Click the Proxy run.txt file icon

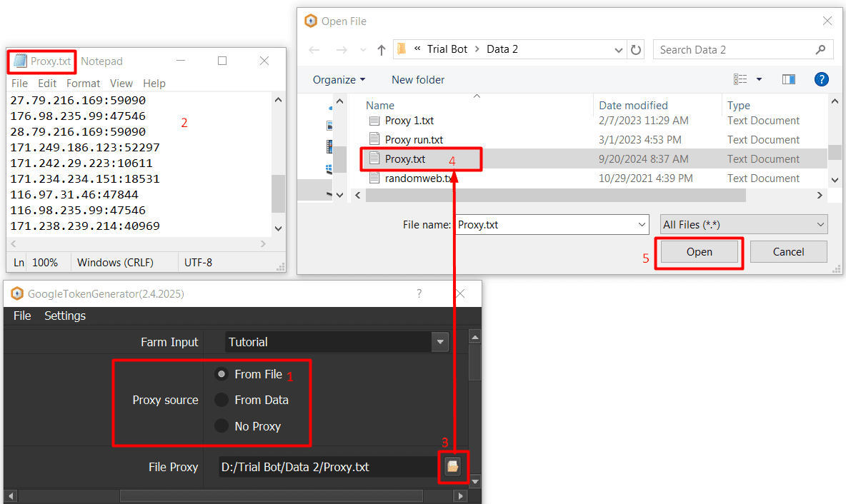click(374, 139)
